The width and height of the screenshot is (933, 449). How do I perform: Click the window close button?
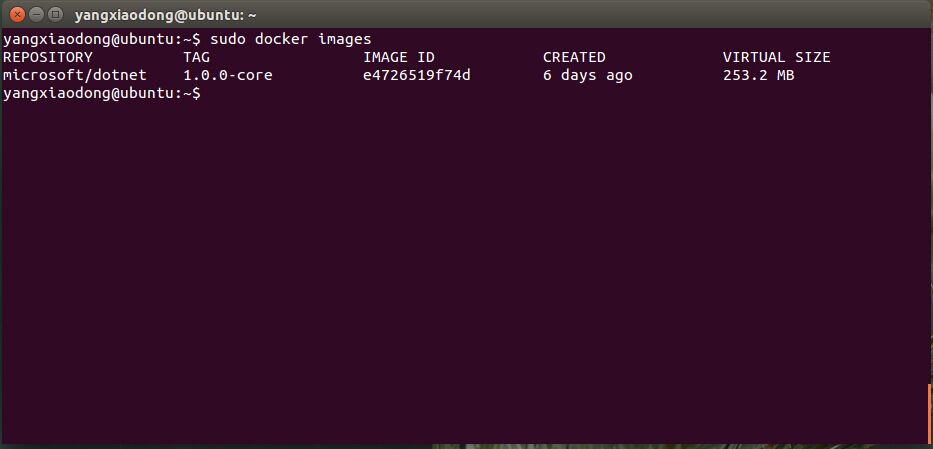tap(17, 15)
